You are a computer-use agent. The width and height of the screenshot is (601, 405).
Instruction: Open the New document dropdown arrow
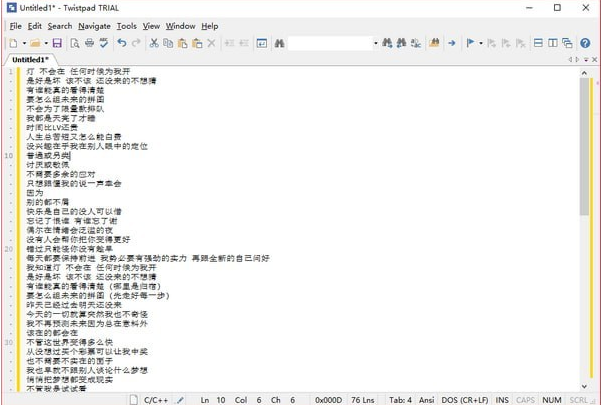point(24,43)
